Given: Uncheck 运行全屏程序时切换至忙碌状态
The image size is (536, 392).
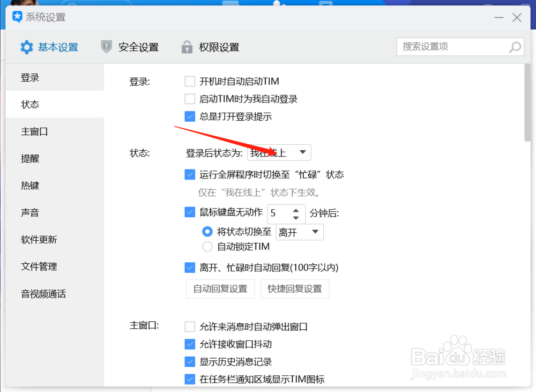Looking at the screenshot, I should tap(190, 174).
